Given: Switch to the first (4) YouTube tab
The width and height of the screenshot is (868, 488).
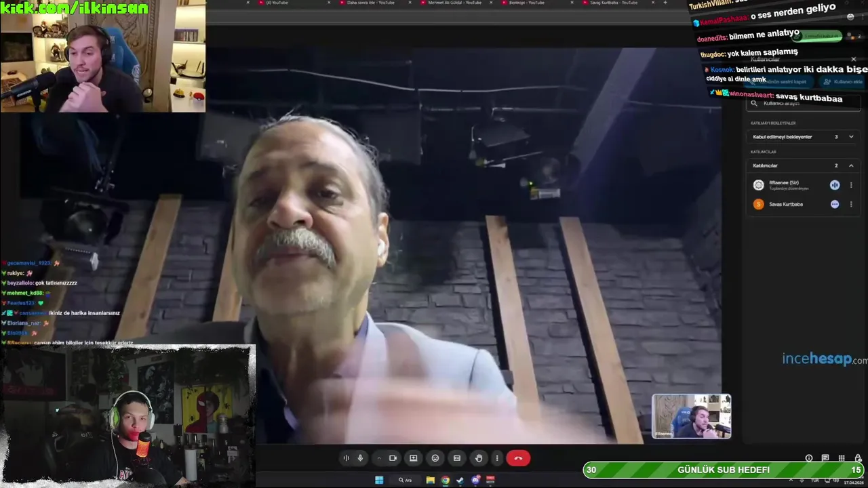Looking at the screenshot, I should click(x=277, y=3).
